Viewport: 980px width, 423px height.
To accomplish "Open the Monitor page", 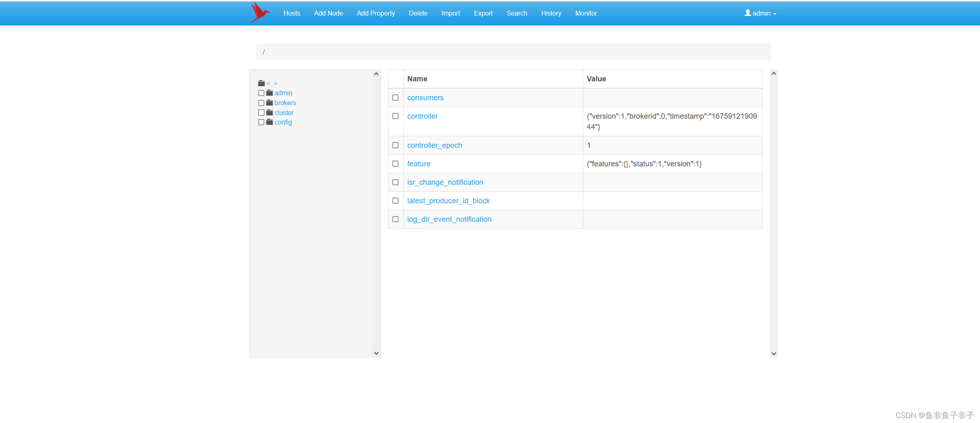I will (586, 13).
